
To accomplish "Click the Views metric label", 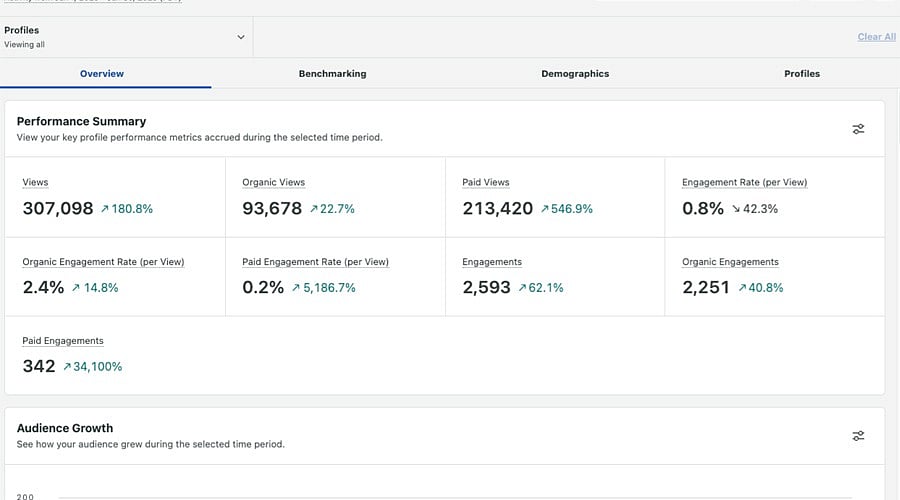I will coord(35,182).
